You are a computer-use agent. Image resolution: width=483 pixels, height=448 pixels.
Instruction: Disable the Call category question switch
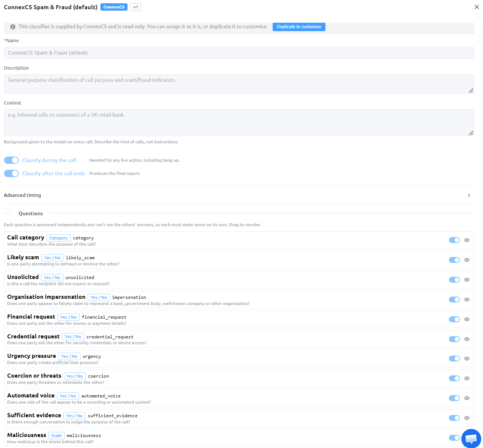click(454, 240)
